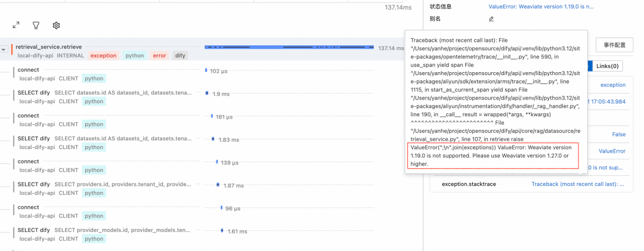
Task: Click the dify tag on retrieval span
Action: click(179, 55)
